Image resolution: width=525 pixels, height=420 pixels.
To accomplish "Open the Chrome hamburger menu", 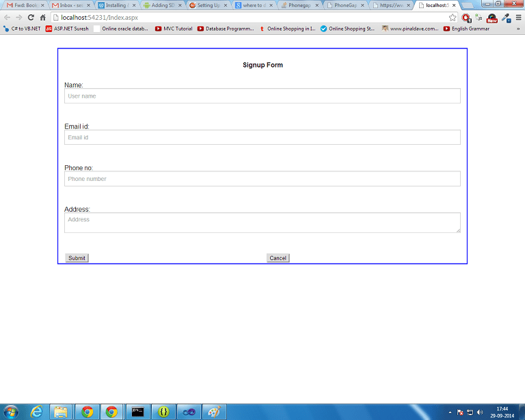I will point(518,17).
